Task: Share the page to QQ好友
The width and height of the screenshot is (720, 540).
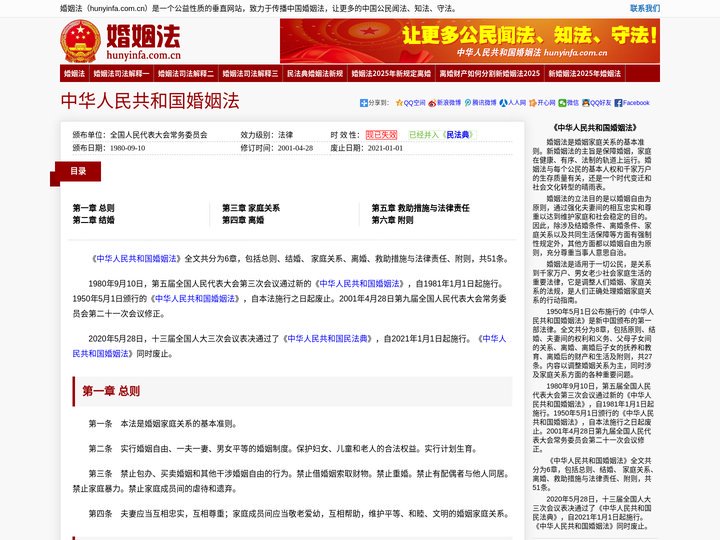Action: 596,103
